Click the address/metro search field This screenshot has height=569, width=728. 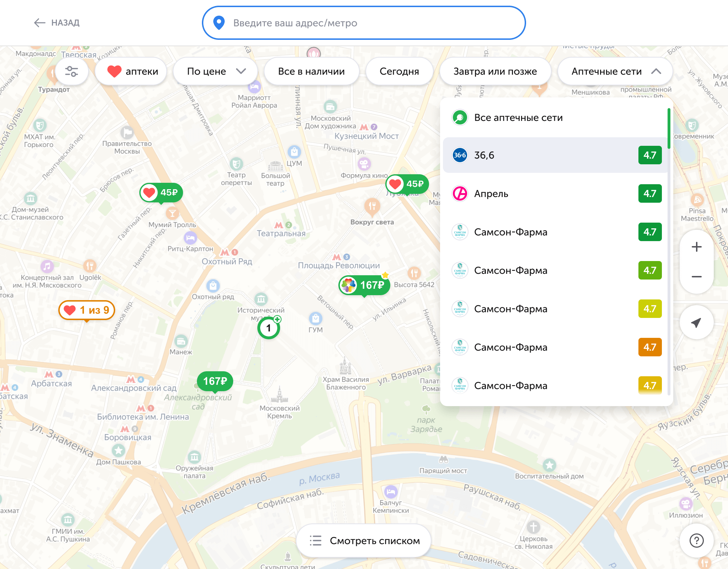click(x=364, y=23)
